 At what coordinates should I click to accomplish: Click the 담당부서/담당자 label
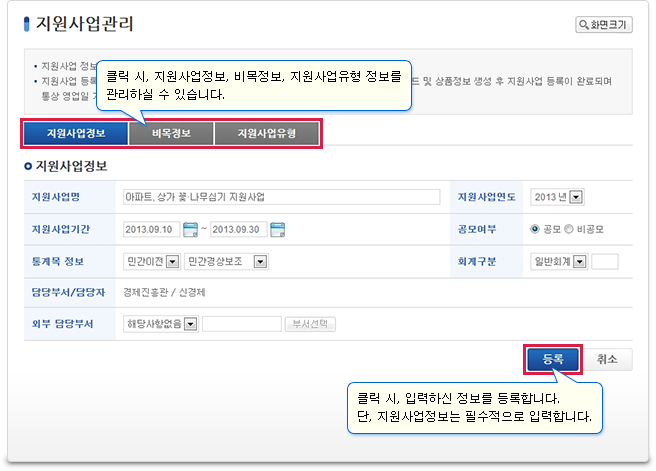pos(68,292)
